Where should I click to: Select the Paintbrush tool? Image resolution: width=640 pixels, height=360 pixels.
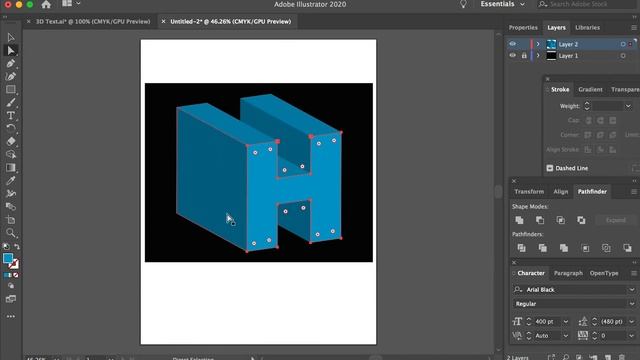[x=11, y=103]
